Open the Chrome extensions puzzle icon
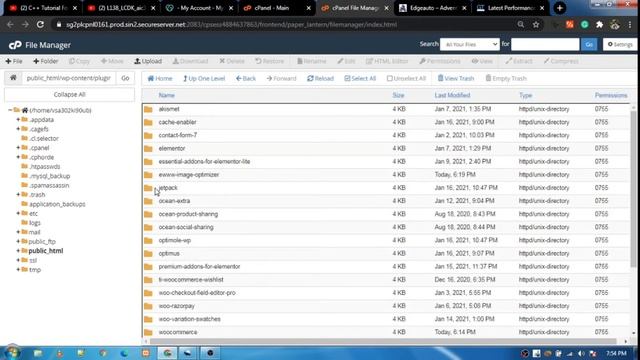Viewport: 640px width, 360px height. point(599,24)
